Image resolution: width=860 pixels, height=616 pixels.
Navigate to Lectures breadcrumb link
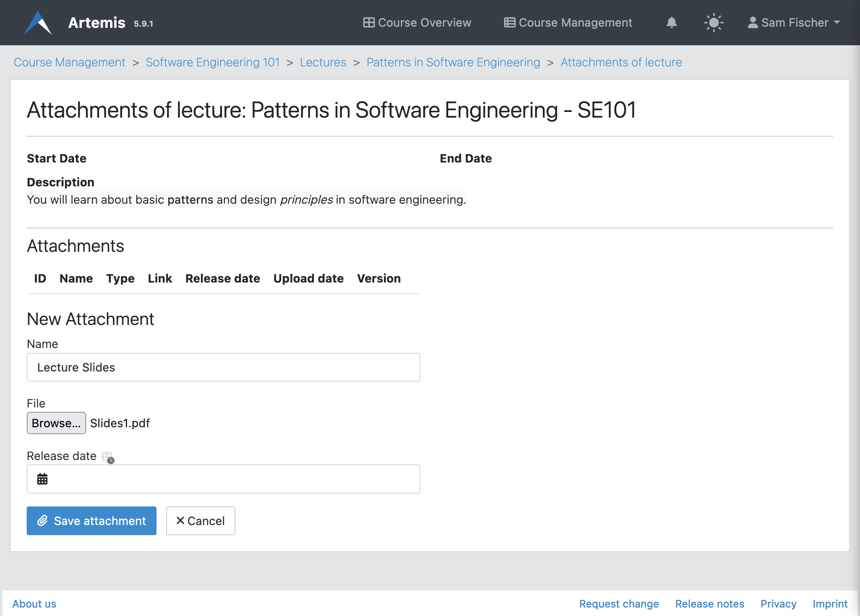pyautogui.click(x=323, y=62)
